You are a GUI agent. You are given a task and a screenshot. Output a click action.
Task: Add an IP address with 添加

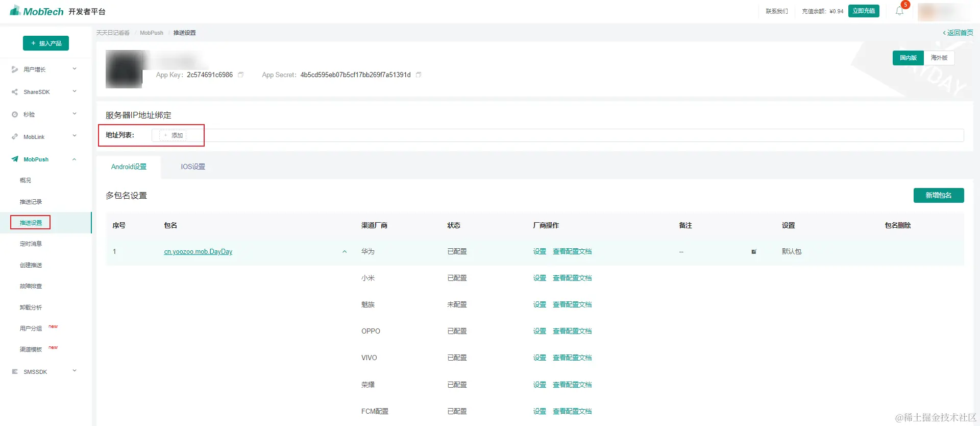coord(173,135)
